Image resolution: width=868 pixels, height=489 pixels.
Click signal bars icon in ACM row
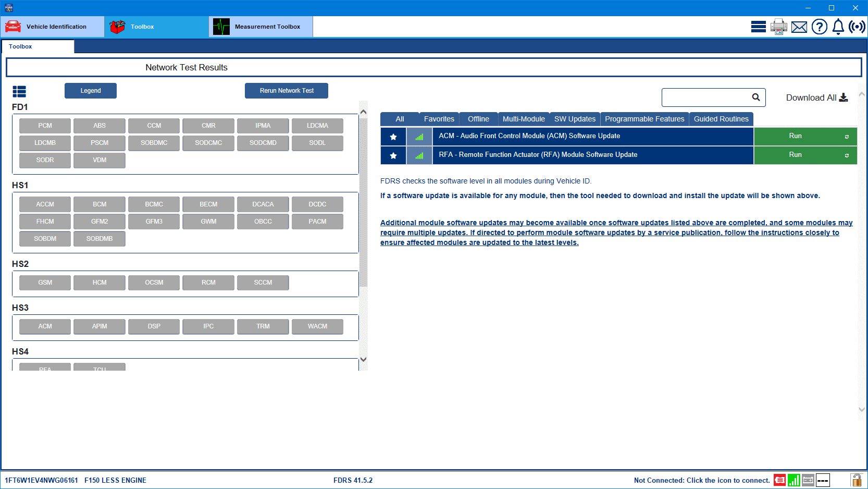[419, 137]
